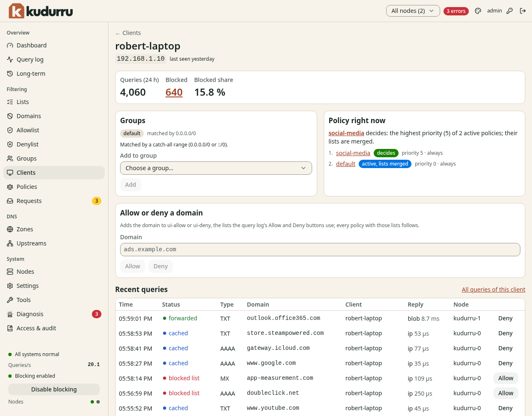Click Deny for www.google.com query

(x=505, y=363)
